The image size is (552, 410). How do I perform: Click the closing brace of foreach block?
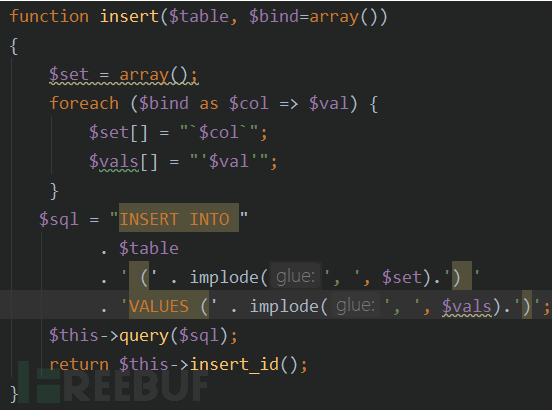tap(54, 191)
